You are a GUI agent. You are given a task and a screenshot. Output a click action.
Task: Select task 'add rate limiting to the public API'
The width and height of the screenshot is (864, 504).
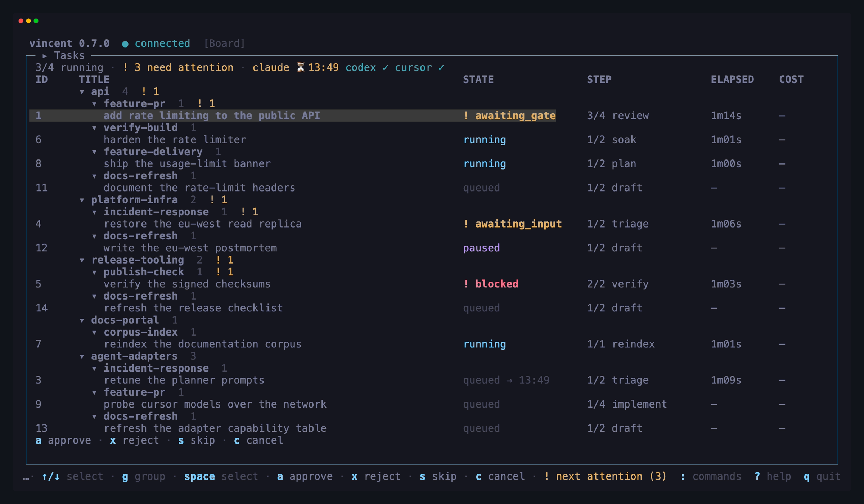click(x=292, y=116)
